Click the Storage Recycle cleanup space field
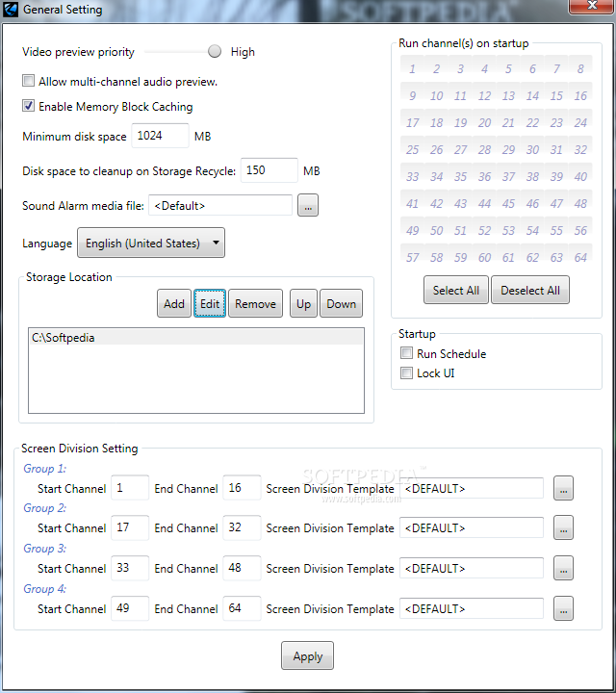 pos(269,170)
